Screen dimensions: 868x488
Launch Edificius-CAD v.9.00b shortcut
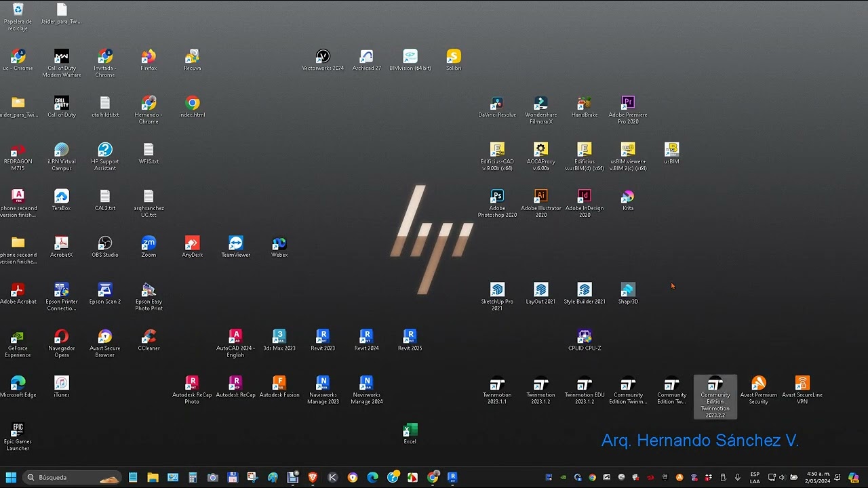[497, 157]
